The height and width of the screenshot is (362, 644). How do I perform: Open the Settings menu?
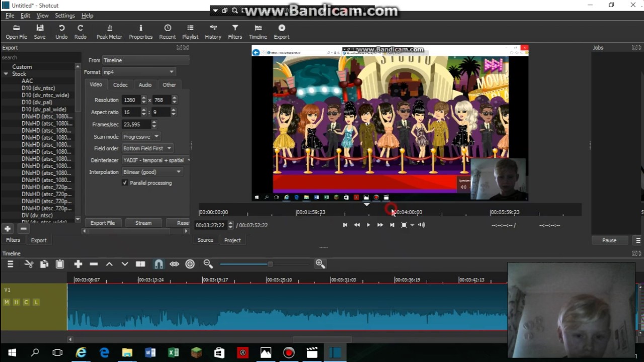click(65, 16)
